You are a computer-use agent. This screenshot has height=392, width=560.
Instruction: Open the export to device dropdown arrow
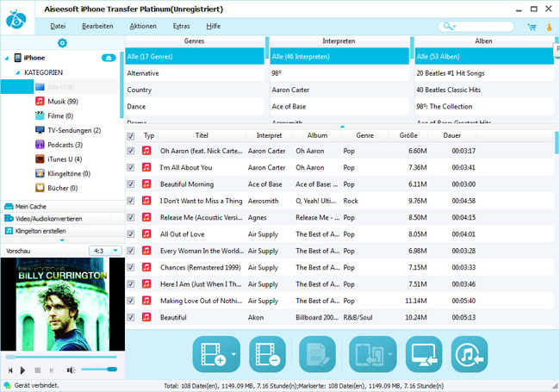[390, 354]
